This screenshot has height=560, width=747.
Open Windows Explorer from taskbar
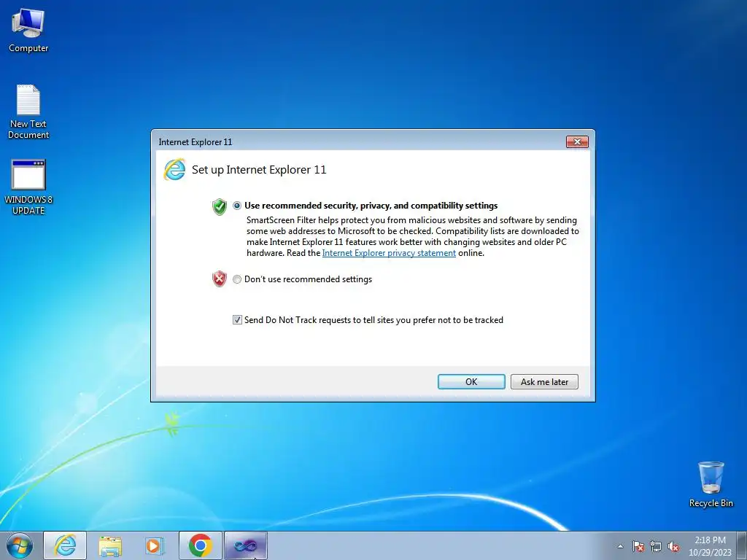coord(110,545)
